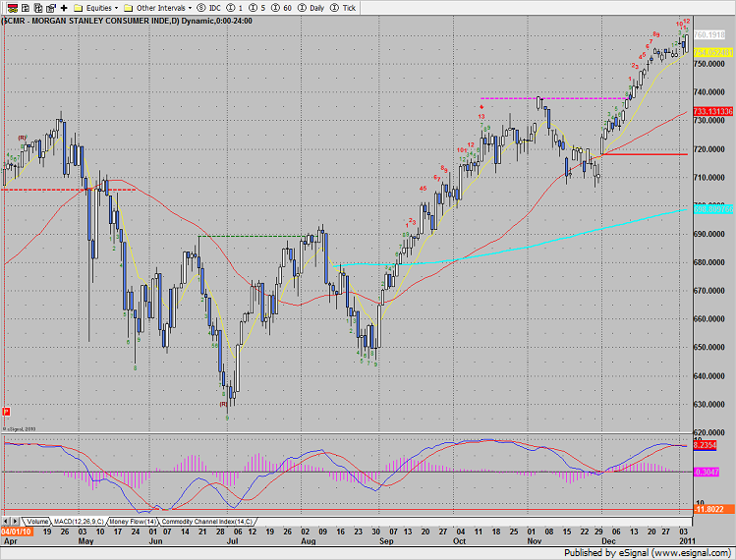736x560 pixels.
Task: Click the Equities folder icon
Action: click(79, 8)
